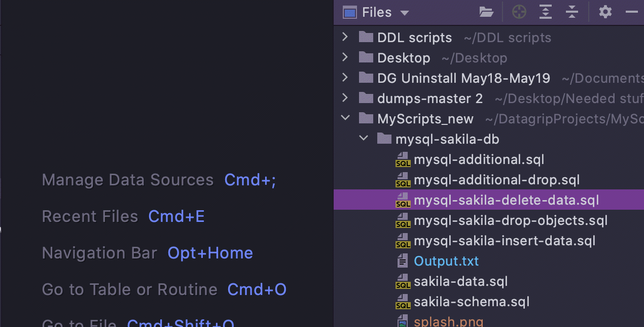Click image icon of splash.png
This screenshot has height=327, width=644.
[403, 322]
